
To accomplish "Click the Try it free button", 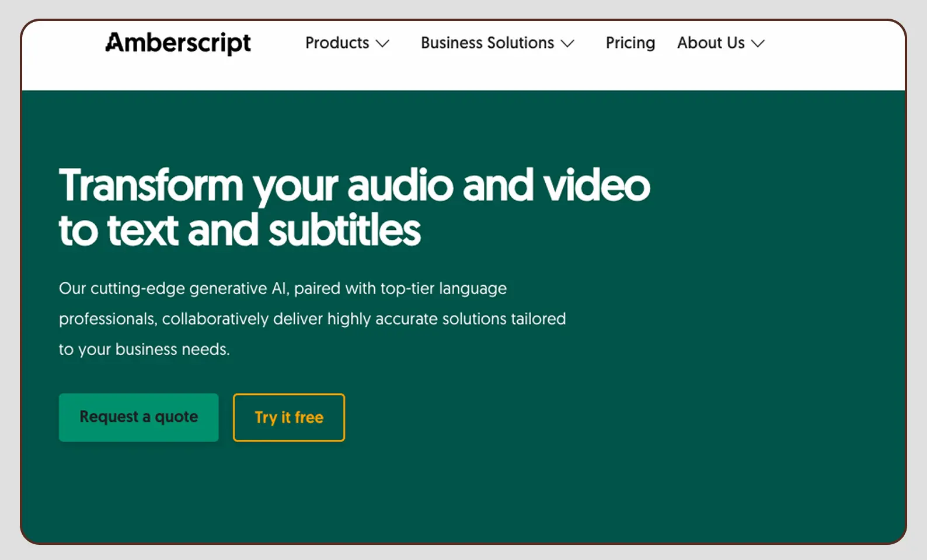I will tap(289, 418).
